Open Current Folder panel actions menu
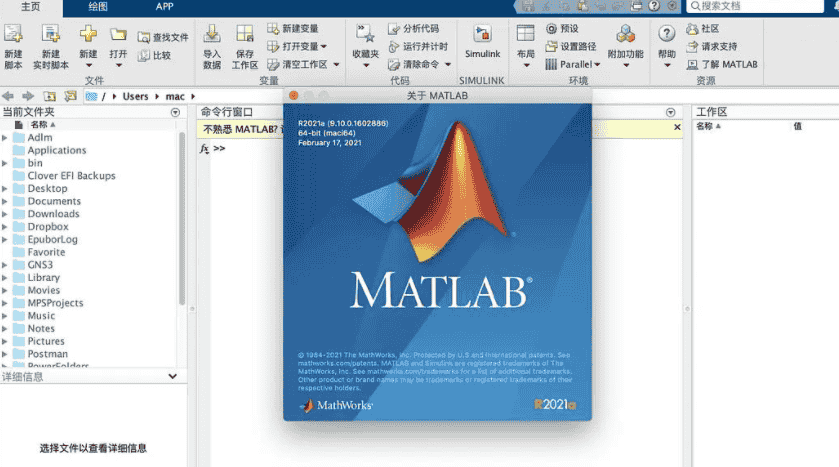 [175, 112]
